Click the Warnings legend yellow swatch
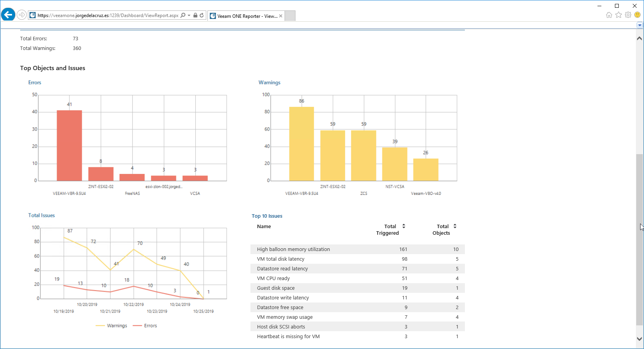The width and height of the screenshot is (644, 349). click(x=100, y=326)
